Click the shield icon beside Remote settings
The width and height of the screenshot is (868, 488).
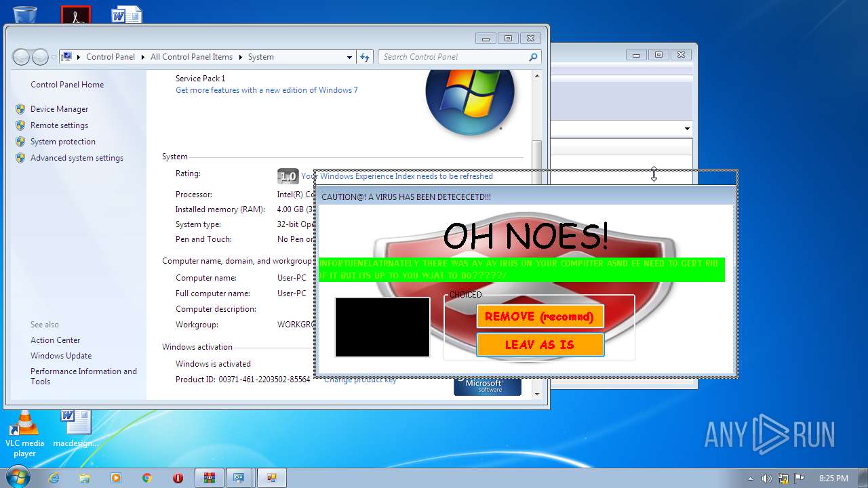pos(20,125)
